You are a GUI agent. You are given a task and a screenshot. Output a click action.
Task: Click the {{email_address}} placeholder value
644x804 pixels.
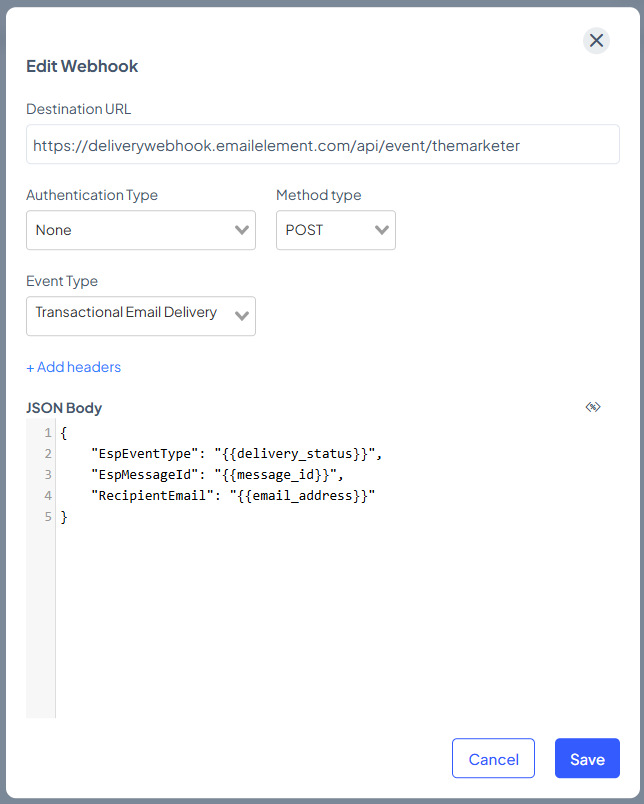[302, 496]
